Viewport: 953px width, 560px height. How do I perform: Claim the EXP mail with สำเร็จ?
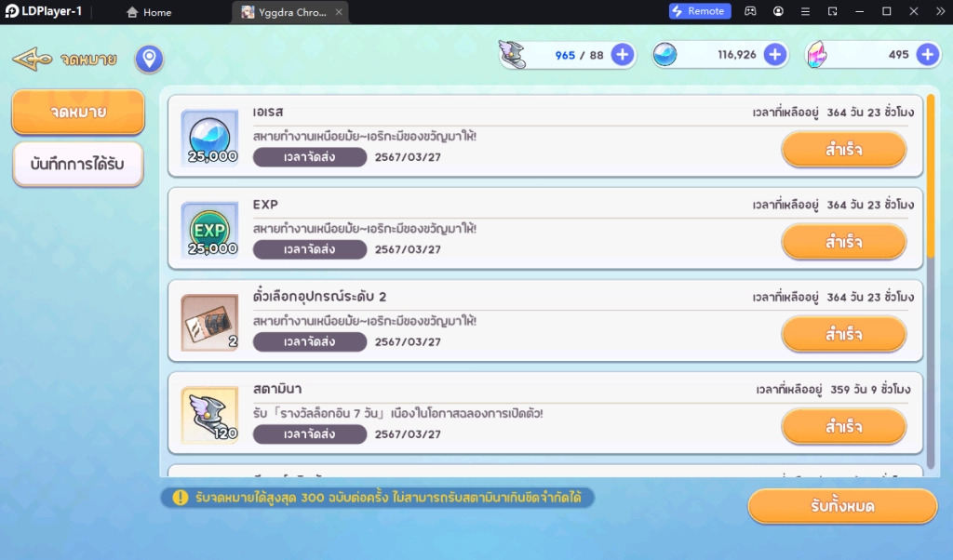(843, 242)
